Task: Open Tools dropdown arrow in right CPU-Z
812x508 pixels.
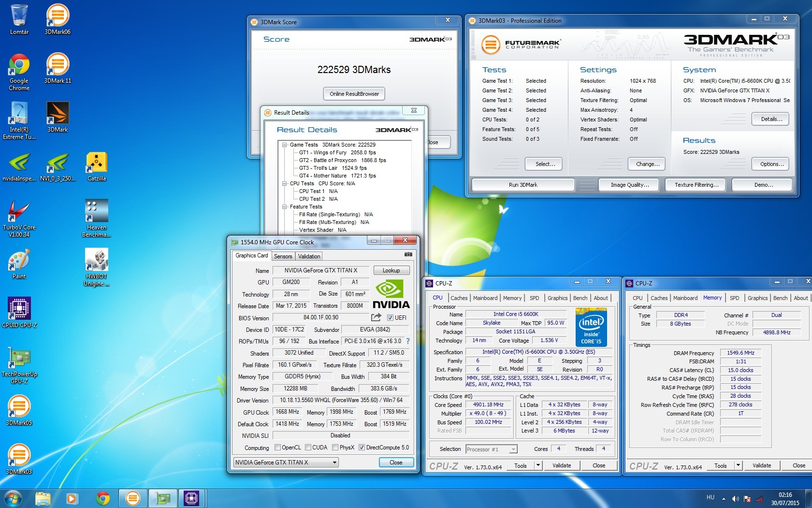Action: 738,465
